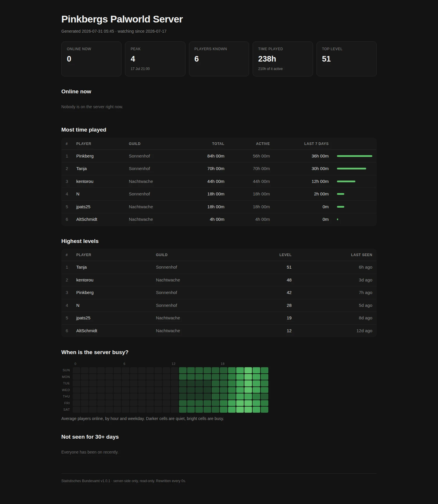Select jpats25 in the Most time played table
The image size is (438, 504).
(83, 207)
